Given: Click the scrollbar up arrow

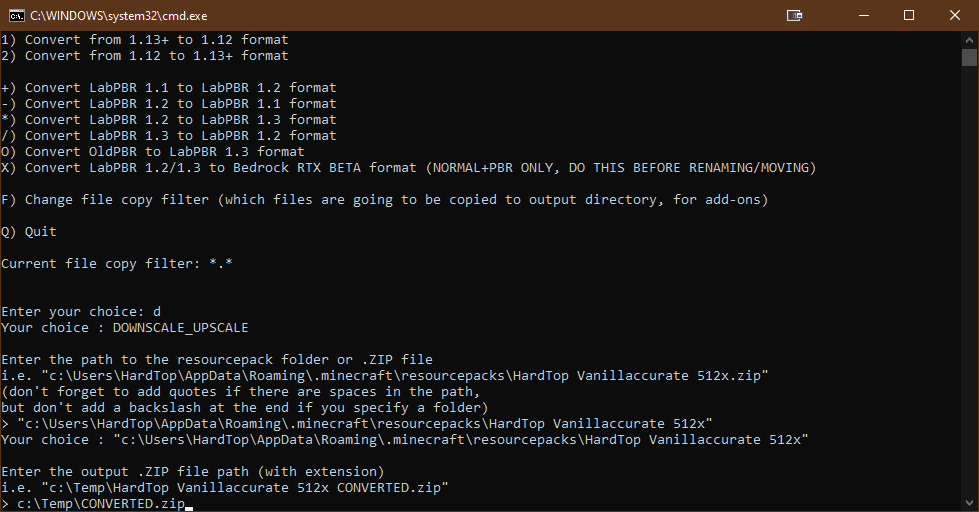Looking at the screenshot, I should point(969,39).
